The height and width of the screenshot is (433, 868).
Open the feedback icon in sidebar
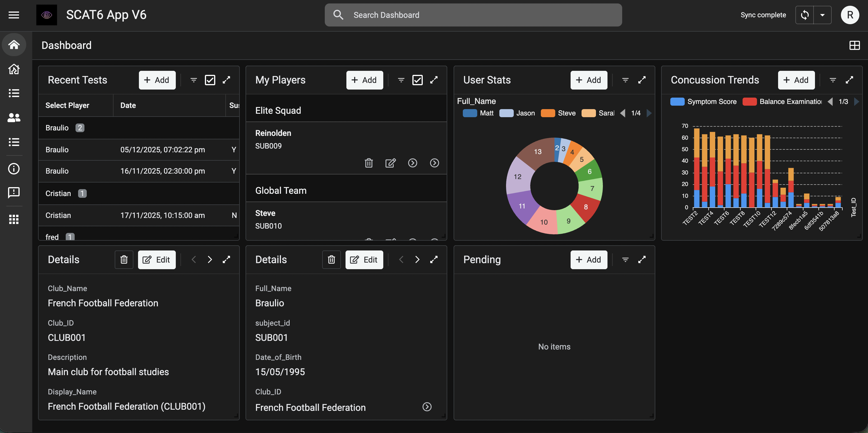[14, 193]
